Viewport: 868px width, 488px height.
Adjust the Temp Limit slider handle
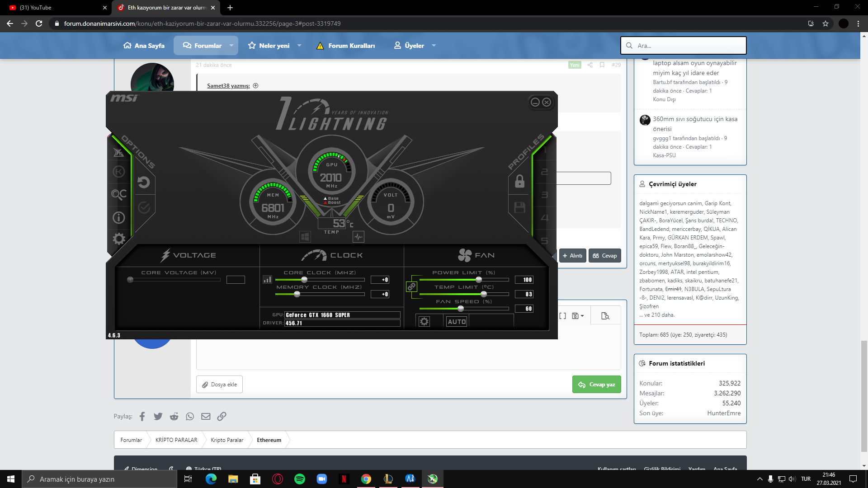(484, 294)
